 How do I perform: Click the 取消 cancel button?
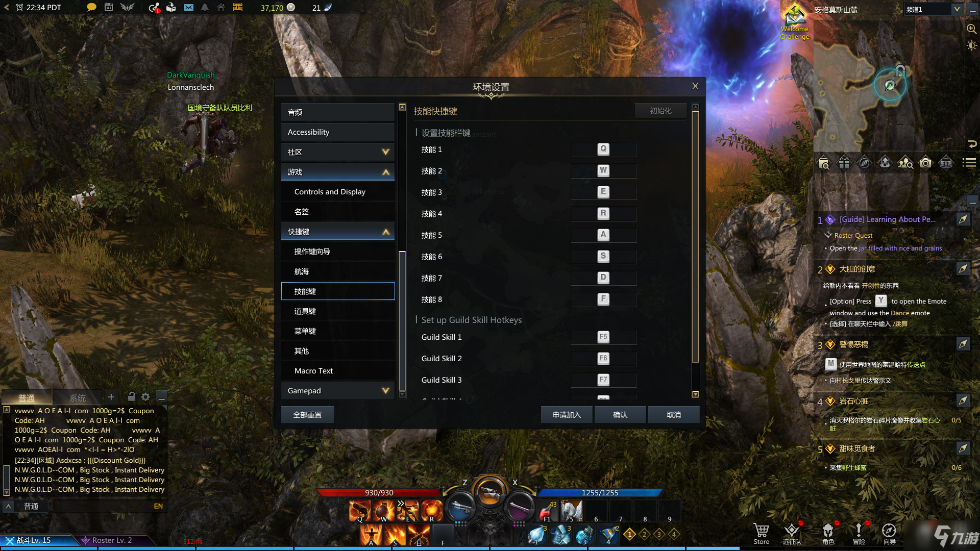click(673, 414)
